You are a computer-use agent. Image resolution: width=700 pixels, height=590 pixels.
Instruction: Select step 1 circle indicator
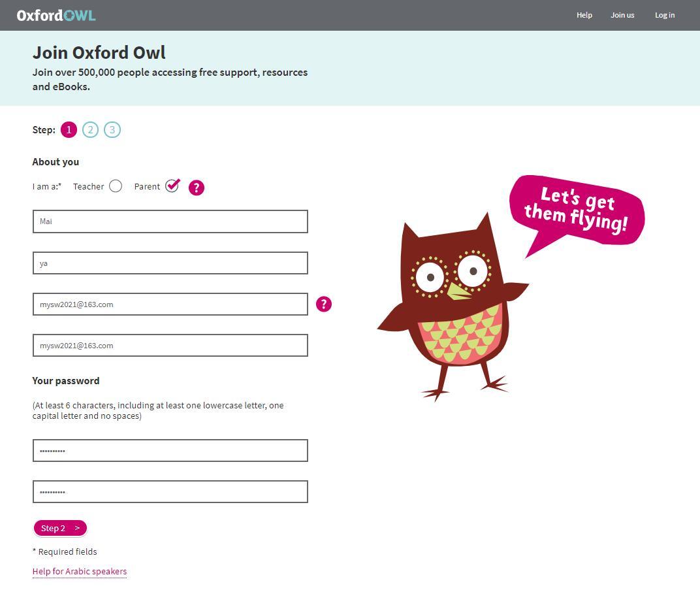pyautogui.click(x=69, y=129)
